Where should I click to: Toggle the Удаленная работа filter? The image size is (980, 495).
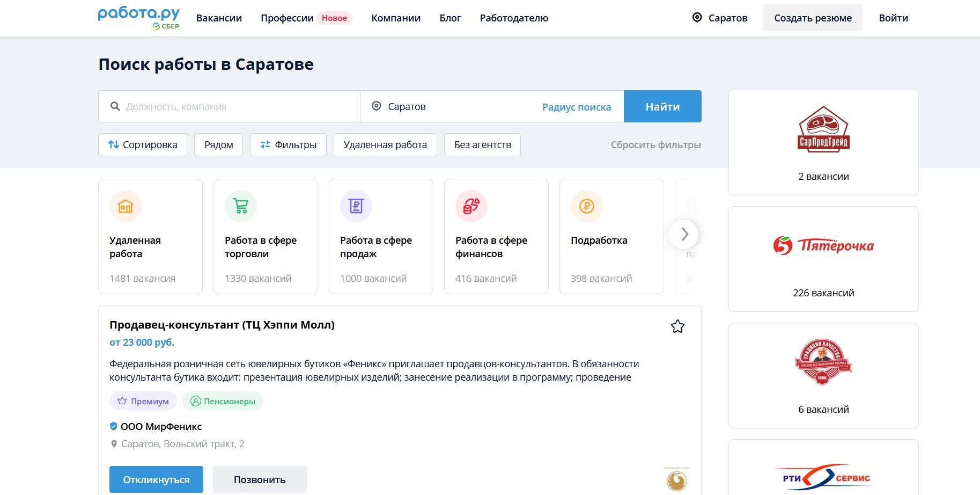pos(385,144)
